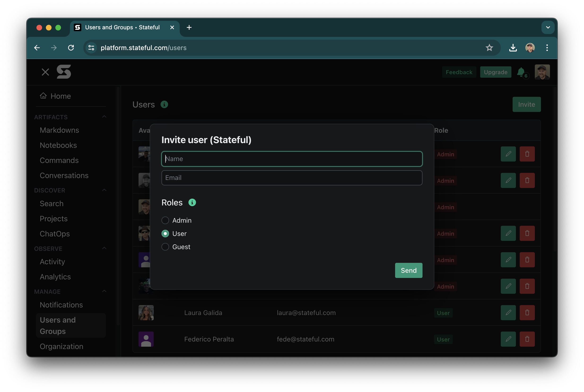
Task: Bookmark this page with the star
Action: click(489, 48)
